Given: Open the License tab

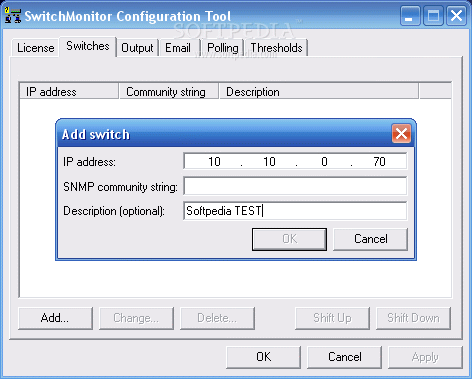Looking at the screenshot, I should 36,48.
